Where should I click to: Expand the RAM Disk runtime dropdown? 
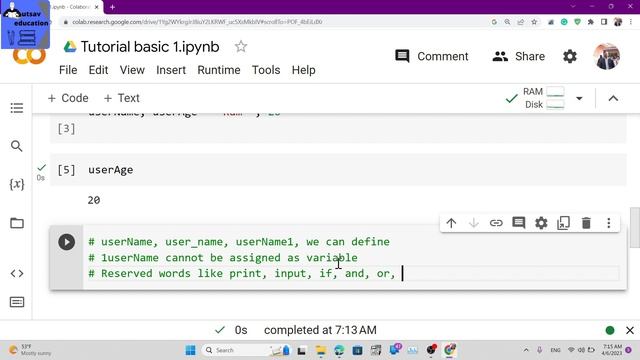point(579,98)
